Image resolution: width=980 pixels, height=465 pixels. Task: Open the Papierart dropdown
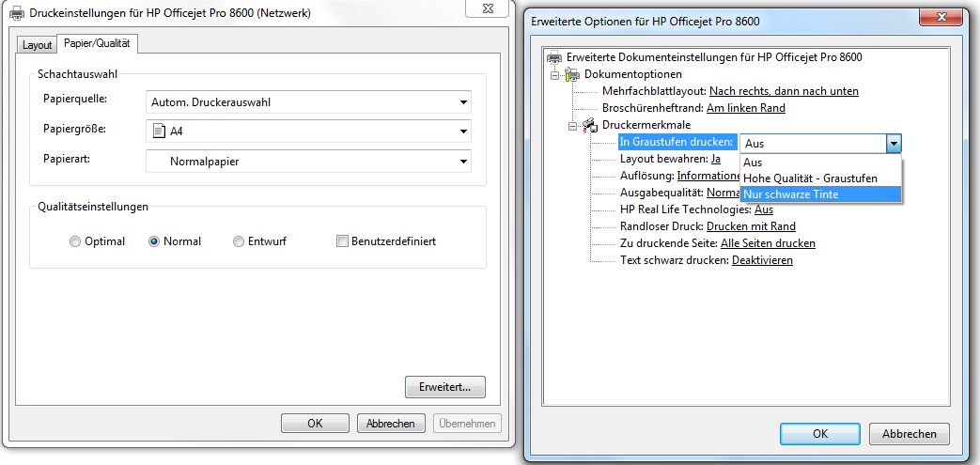(309, 162)
